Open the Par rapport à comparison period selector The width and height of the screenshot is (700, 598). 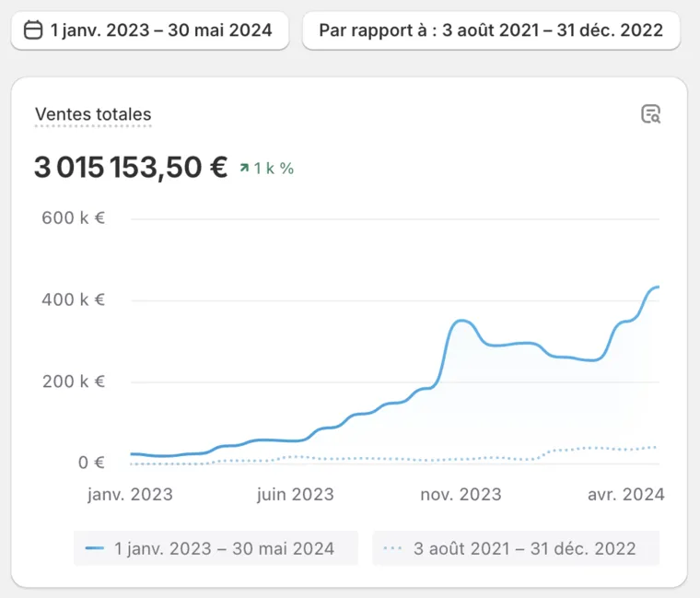click(491, 30)
